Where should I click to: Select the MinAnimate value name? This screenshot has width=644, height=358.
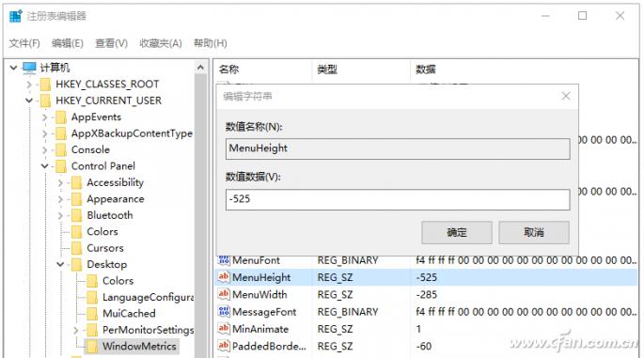pos(260,329)
